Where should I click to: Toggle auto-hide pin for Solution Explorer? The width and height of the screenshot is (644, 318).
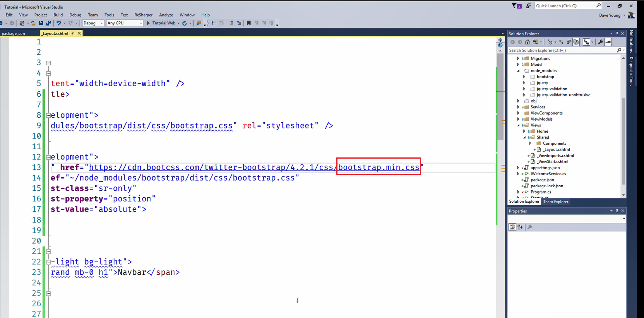tap(617, 34)
